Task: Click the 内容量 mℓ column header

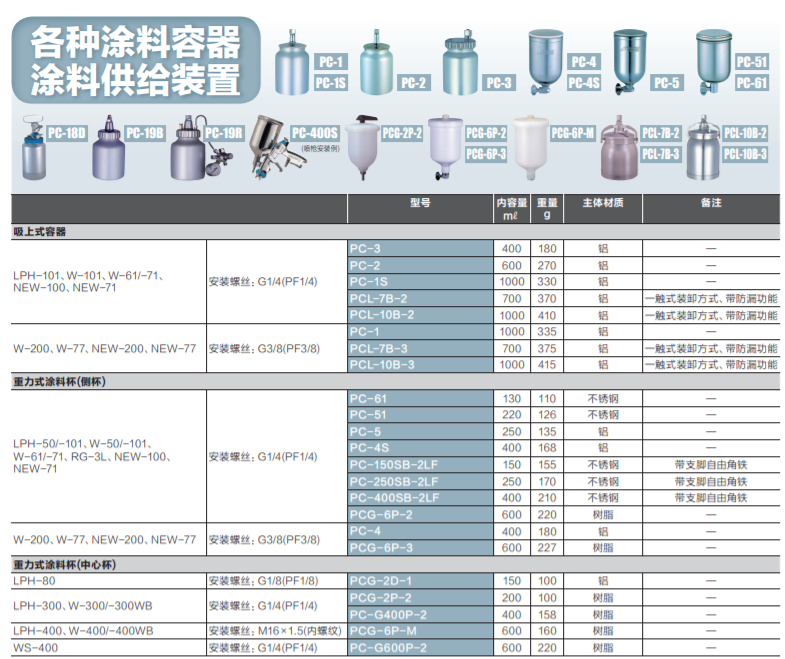Action: pos(512,209)
